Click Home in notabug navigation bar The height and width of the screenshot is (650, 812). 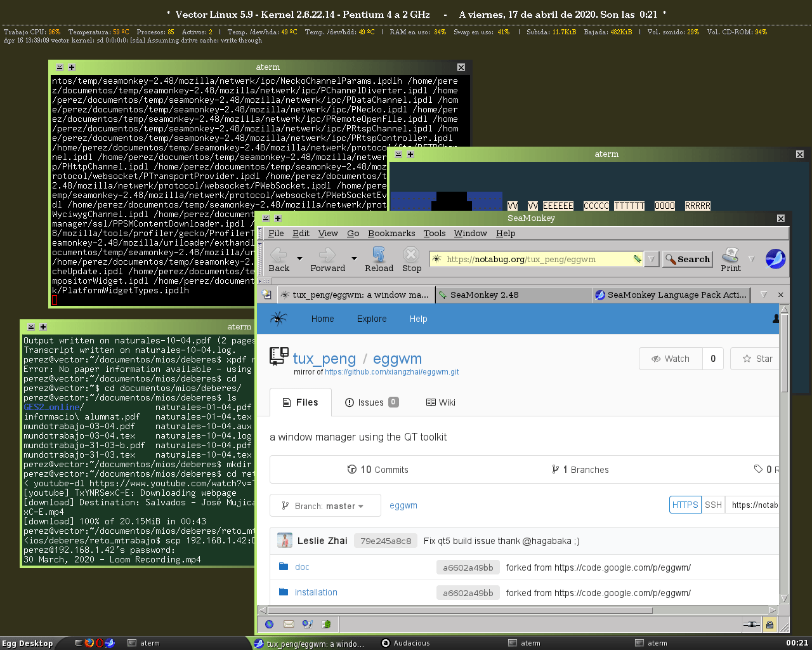point(322,319)
